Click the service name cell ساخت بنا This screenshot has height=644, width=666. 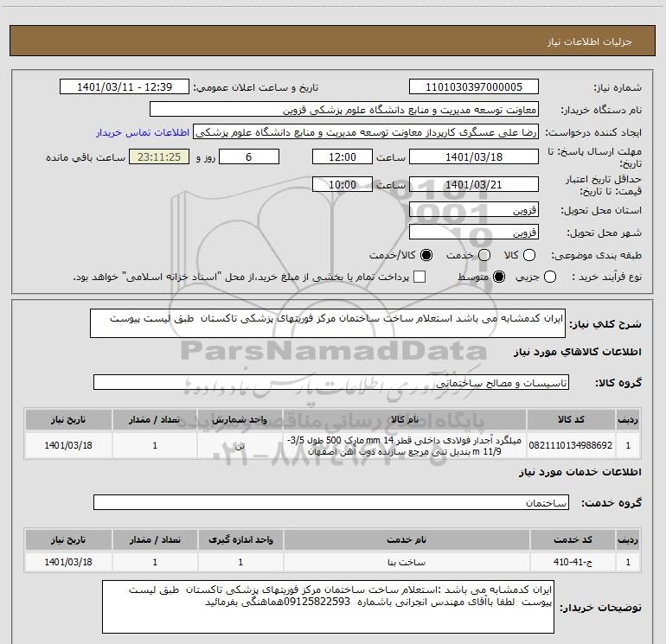click(407, 562)
